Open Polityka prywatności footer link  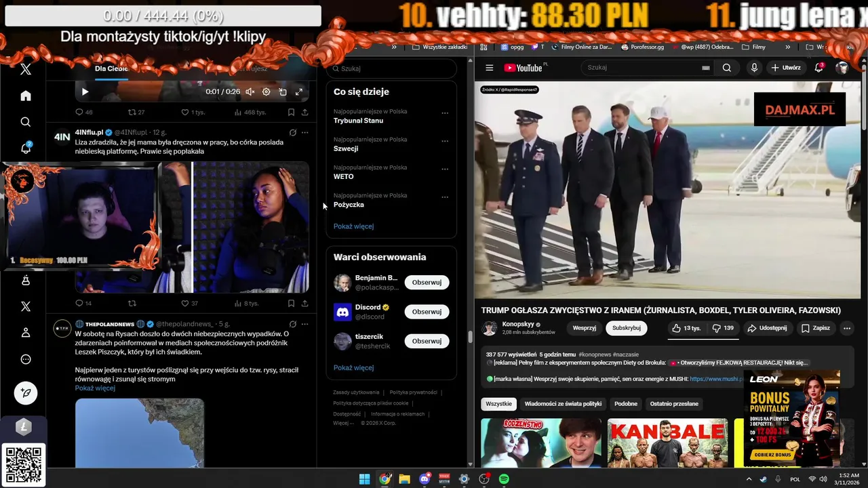(413, 392)
